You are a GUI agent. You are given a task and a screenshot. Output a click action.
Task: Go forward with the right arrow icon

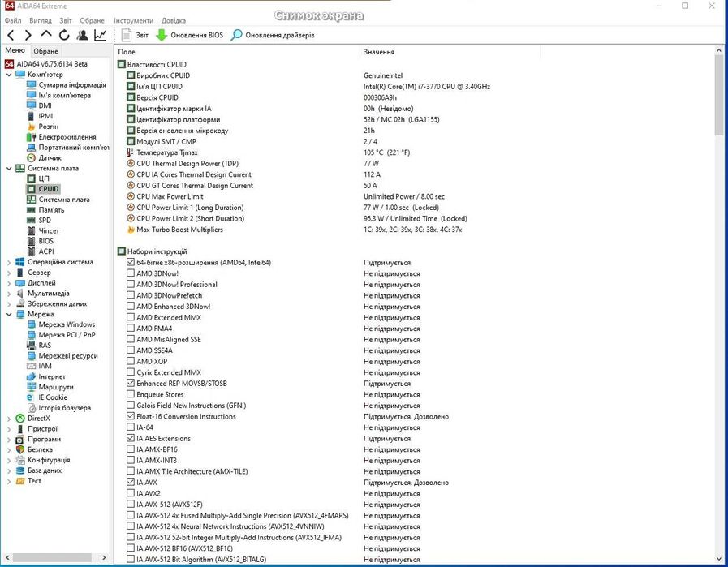(x=28, y=35)
